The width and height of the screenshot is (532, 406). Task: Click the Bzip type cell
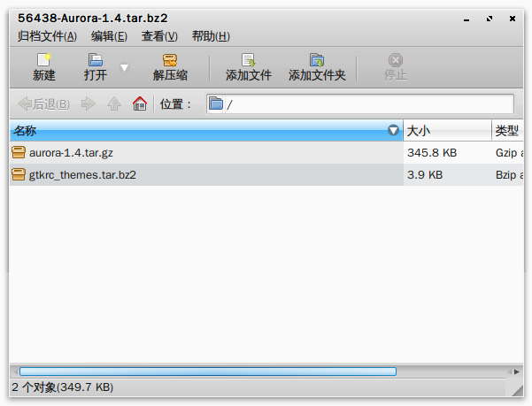[x=509, y=175]
